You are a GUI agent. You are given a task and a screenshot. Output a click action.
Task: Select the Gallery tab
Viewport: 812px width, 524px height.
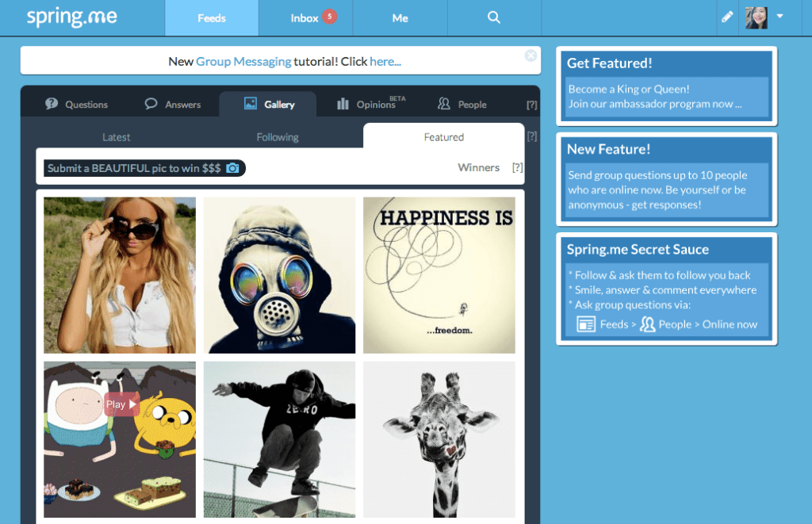(x=268, y=104)
